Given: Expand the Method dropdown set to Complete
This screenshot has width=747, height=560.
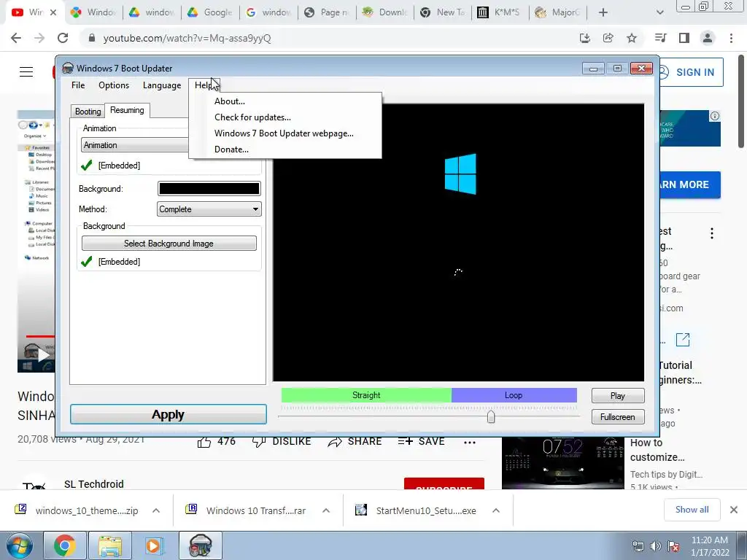Looking at the screenshot, I should click(209, 209).
